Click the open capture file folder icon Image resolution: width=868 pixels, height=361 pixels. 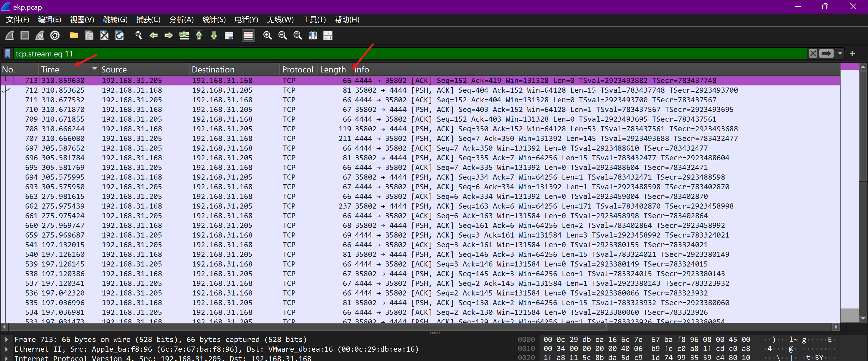[74, 35]
